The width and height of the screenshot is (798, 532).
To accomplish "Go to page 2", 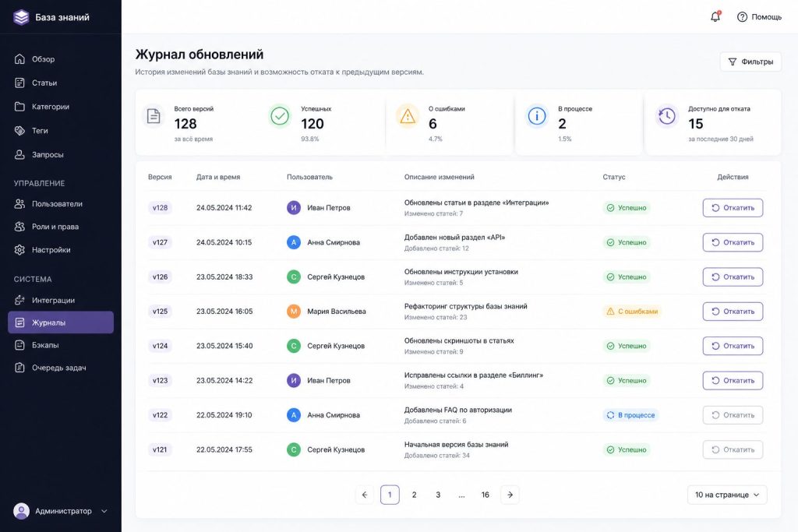I will [415, 495].
